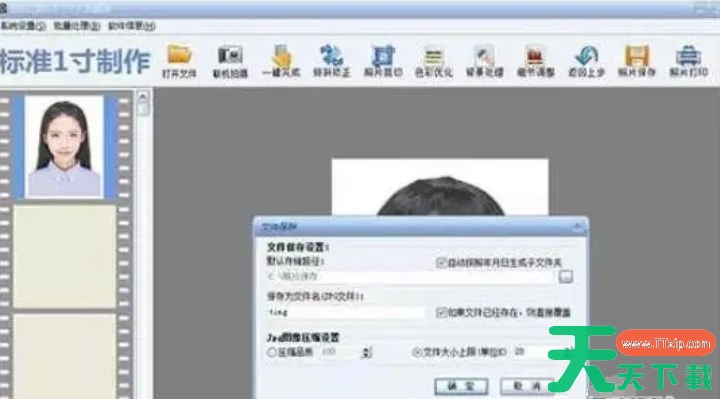Open a file with the 打开文件 folder icon
Screen dimensions: 720x399
(x=179, y=61)
